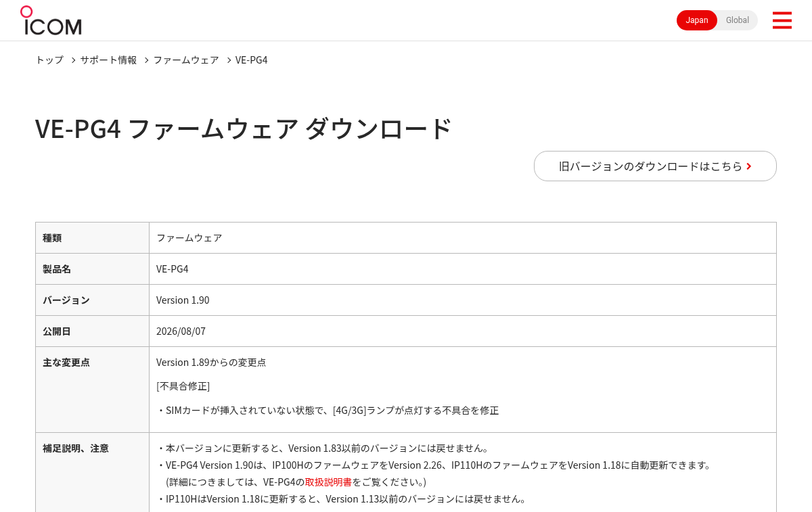Click the SIMカード bug fix line
This screenshot has height=512, width=812.
point(328,411)
